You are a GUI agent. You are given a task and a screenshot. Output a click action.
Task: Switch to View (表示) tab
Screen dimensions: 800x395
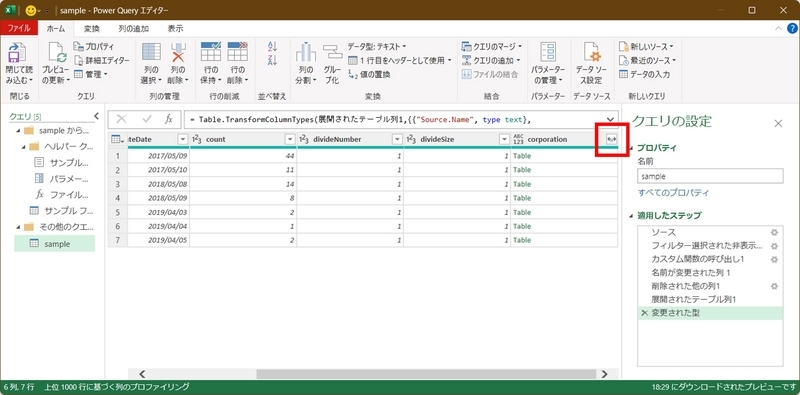pos(176,29)
